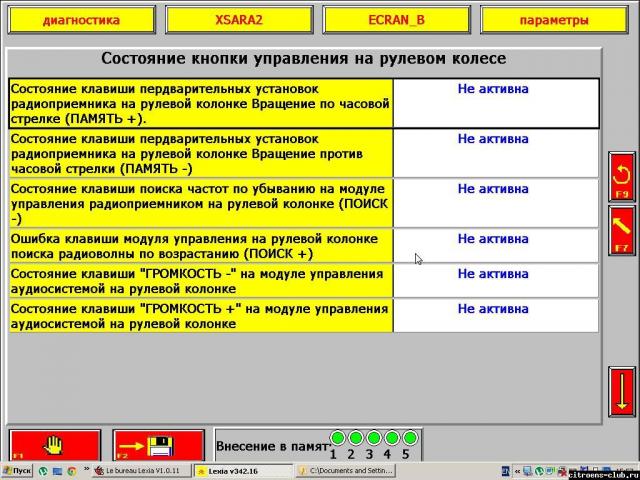Select memory indicator 1

click(x=338, y=438)
